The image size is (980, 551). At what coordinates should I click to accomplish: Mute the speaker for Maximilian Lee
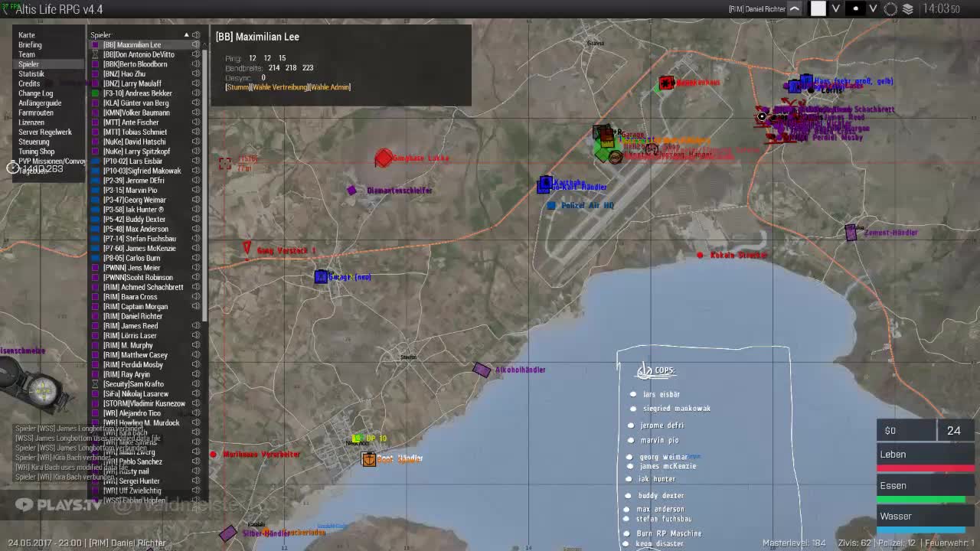point(196,45)
